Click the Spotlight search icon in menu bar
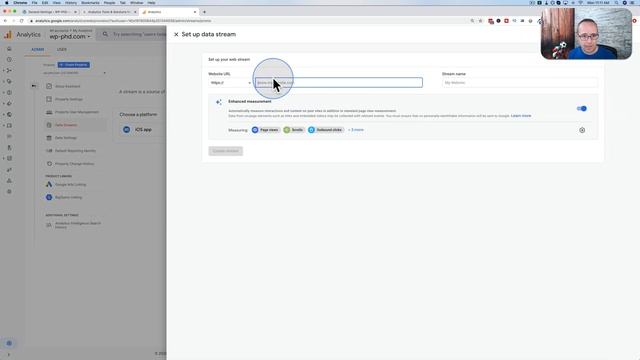 [617, 3]
